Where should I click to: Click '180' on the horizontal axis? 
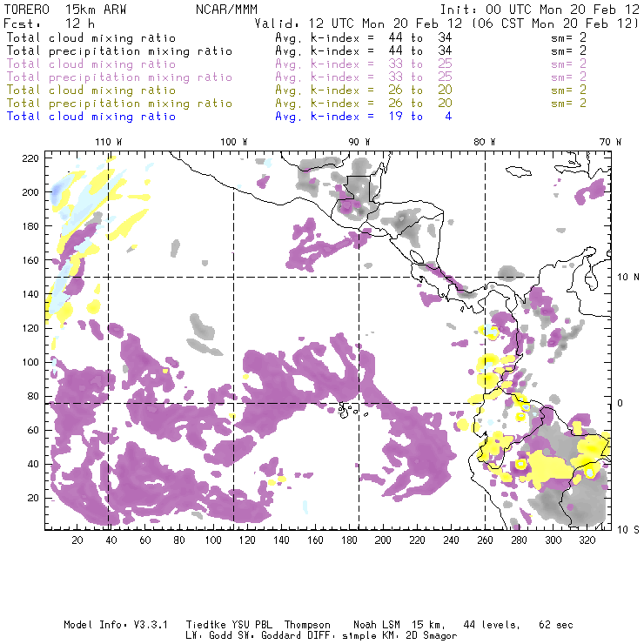349,540
